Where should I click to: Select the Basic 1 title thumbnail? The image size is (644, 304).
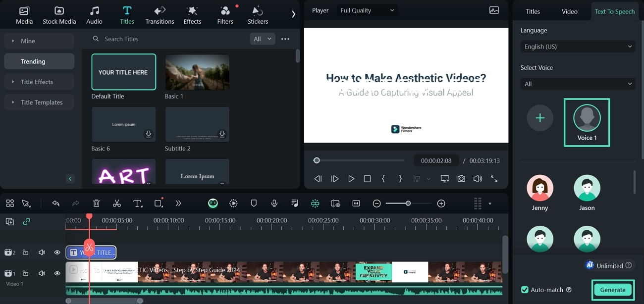coord(197,72)
